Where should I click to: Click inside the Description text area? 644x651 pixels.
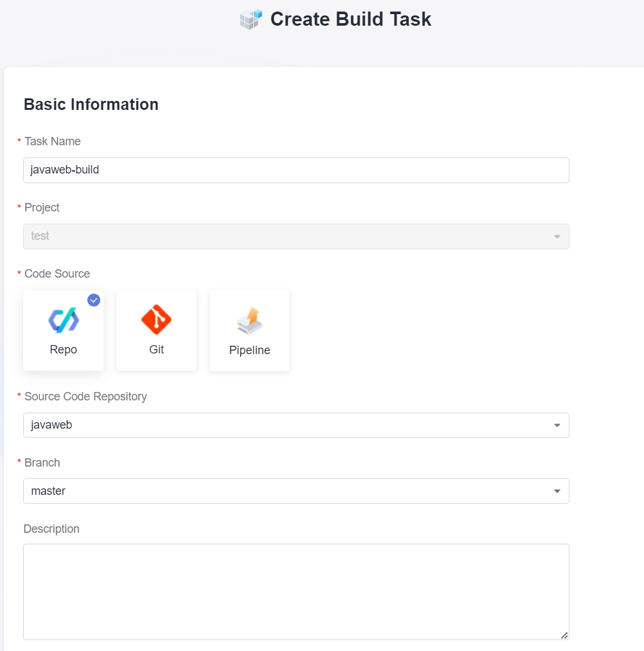pyautogui.click(x=296, y=591)
